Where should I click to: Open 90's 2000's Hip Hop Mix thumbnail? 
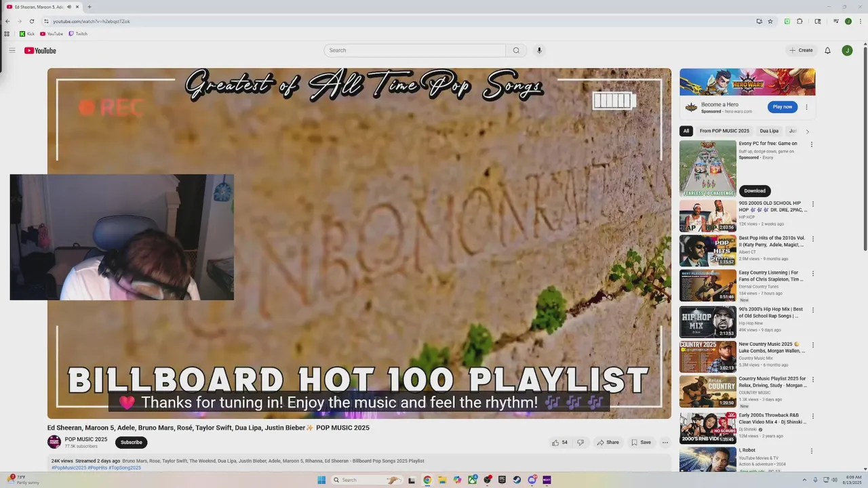click(x=708, y=322)
